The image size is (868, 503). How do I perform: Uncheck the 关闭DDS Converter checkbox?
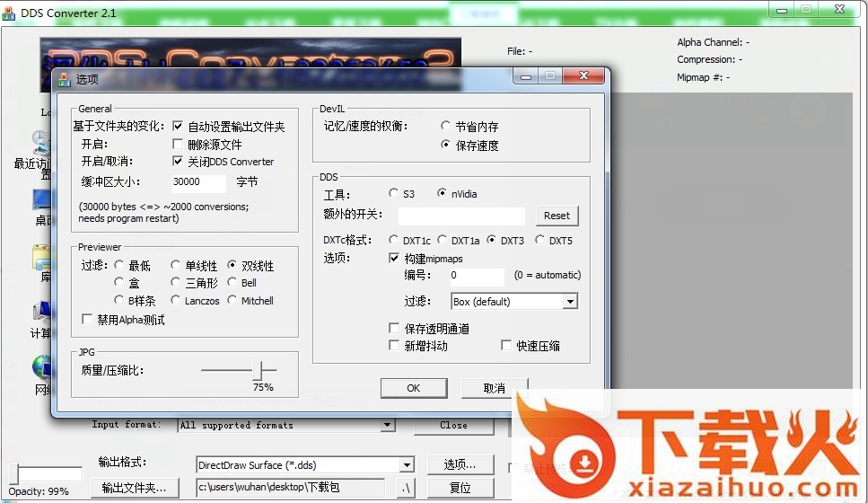pos(178,161)
